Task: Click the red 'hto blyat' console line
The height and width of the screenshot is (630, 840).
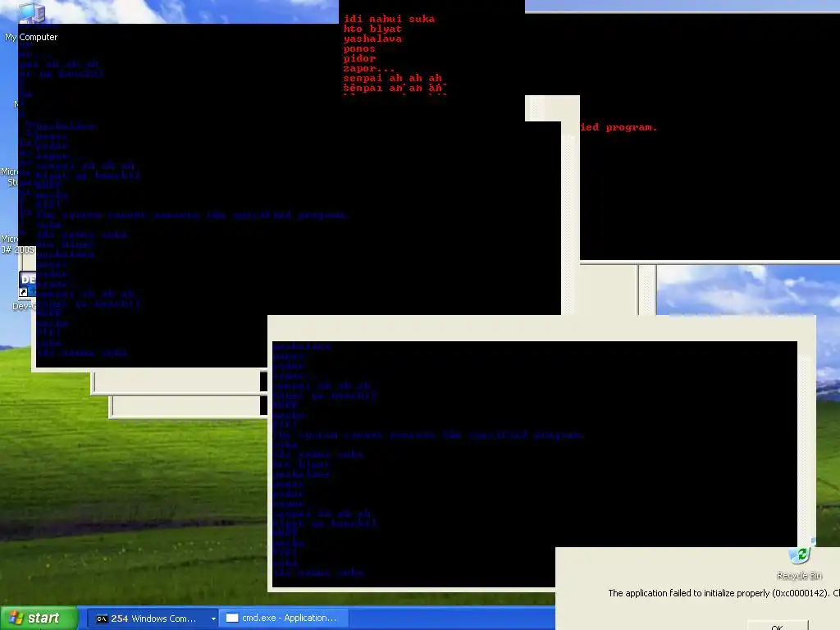Action: [372, 29]
